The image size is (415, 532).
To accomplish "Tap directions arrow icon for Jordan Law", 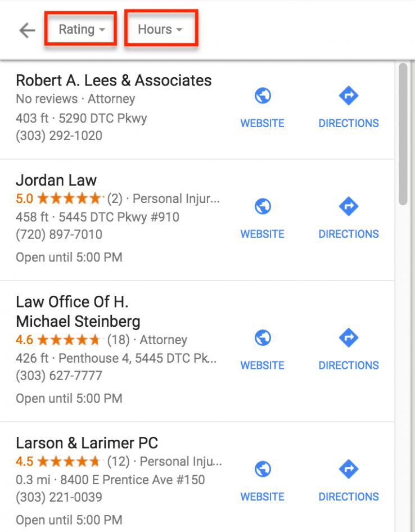I will coord(349,207).
